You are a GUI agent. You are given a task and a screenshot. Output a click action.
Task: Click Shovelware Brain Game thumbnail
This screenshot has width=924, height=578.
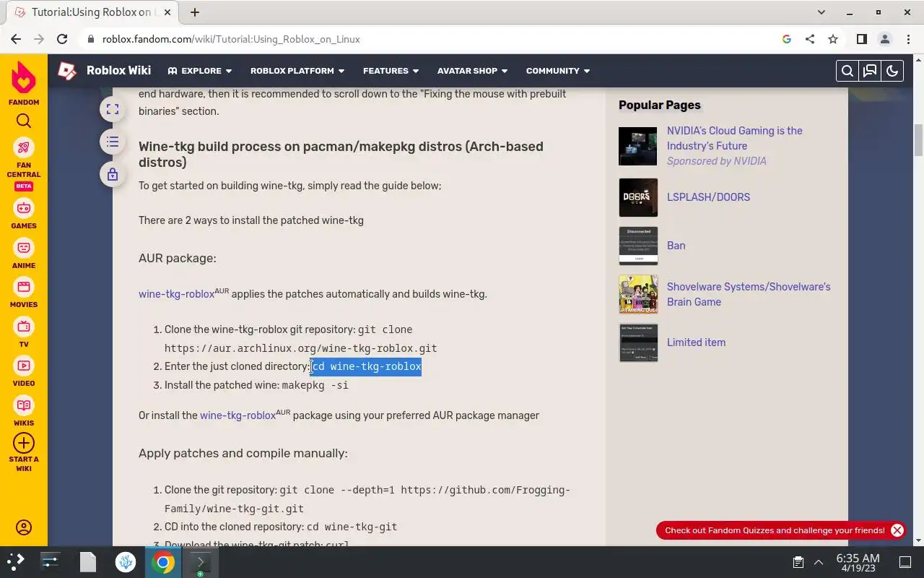[638, 294]
